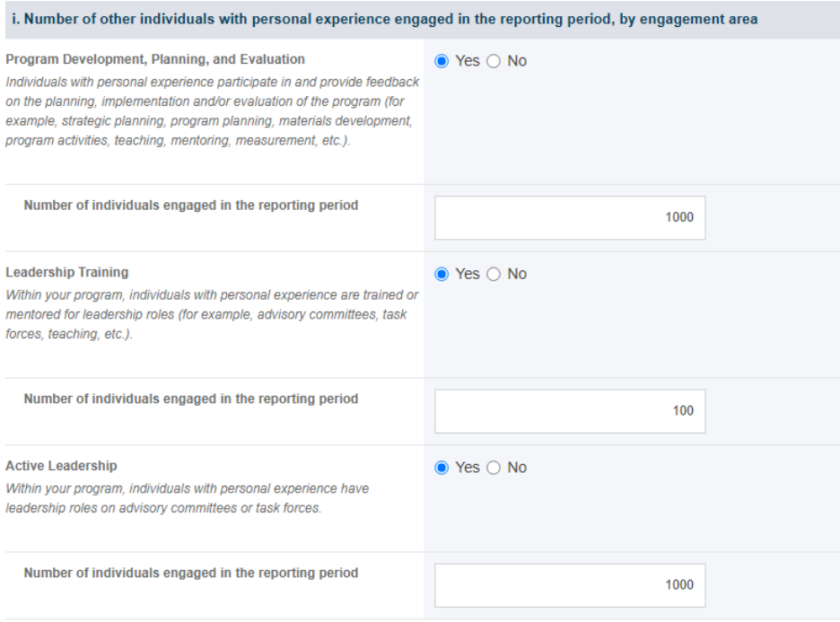
Task: Click 'Program Development, Planning, and Evaluation' heading
Action: click(x=155, y=59)
